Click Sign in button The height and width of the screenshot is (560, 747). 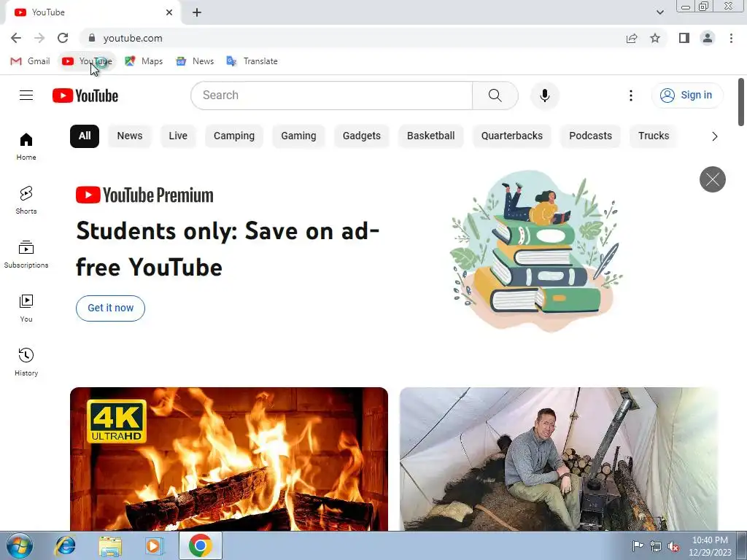[687, 96]
